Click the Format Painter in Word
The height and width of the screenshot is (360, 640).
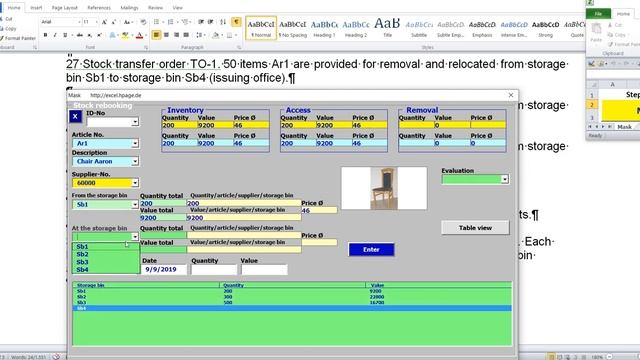tap(18, 38)
